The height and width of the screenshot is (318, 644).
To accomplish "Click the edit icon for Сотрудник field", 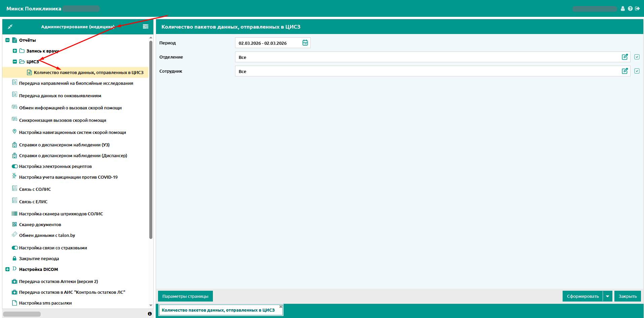I will point(625,71).
